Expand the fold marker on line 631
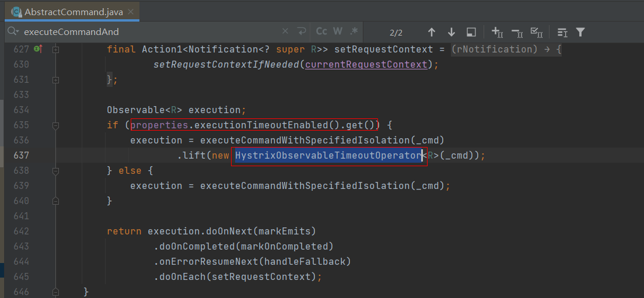644x298 pixels. pyautogui.click(x=56, y=80)
